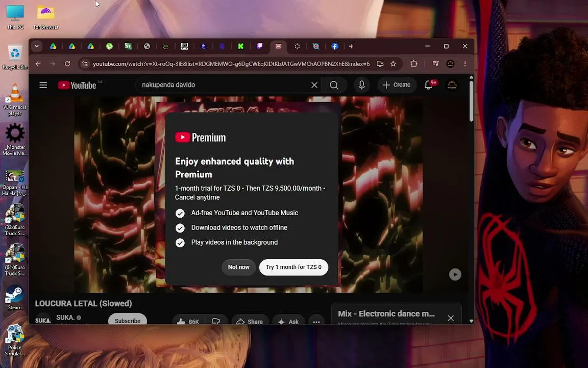The width and height of the screenshot is (588, 368).
Task: Click the Mix - Electronic dance title
Action: tap(386, 314)
